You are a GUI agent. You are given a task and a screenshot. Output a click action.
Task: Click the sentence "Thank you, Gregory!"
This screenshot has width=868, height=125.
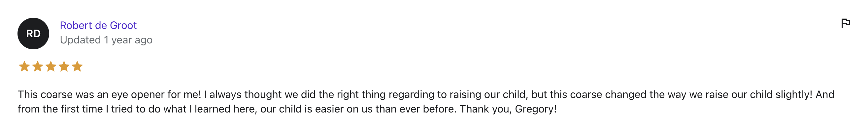pos(508,109)
